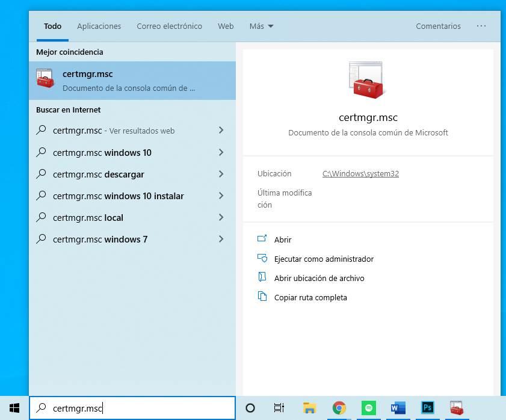The image size is (506, 420).
Task: Open the three-dots options menu
Action: (481, 26)
